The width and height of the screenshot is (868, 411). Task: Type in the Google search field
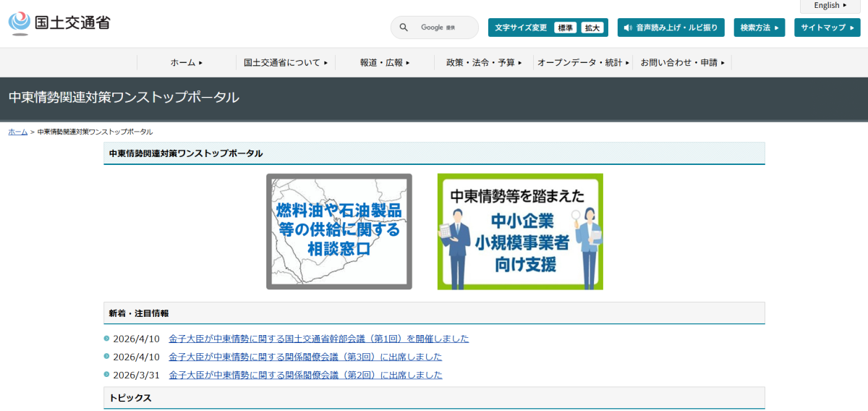pos(445,27)
